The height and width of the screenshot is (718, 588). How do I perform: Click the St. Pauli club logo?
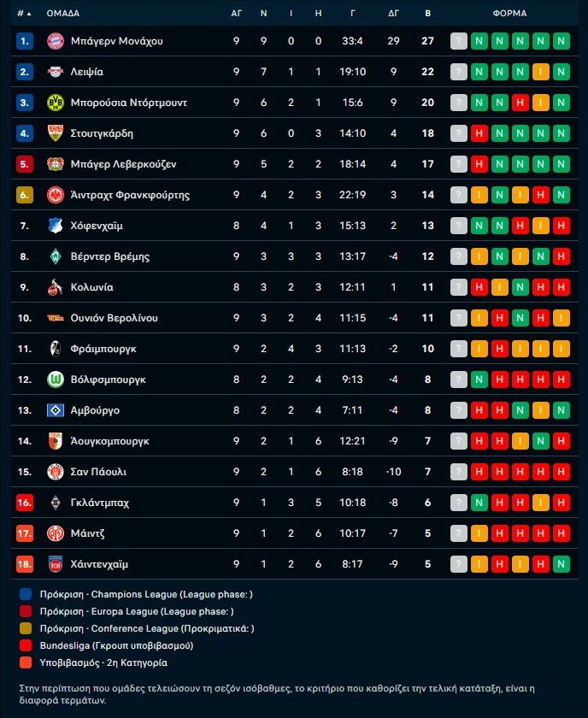pos(55,472)
